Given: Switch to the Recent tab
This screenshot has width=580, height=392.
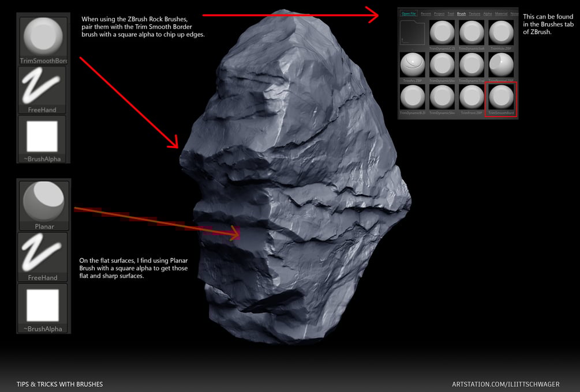Looking at the screenshot, I should (x=426, y=14).
